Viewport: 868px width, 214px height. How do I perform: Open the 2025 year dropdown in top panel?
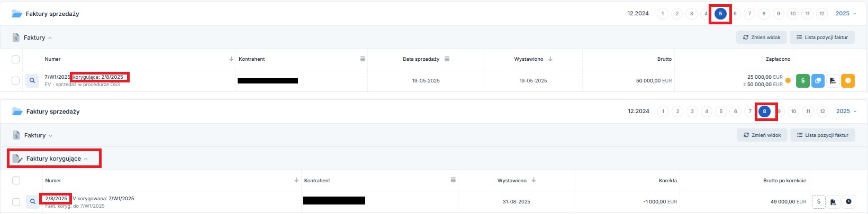[x=846, y=14]
